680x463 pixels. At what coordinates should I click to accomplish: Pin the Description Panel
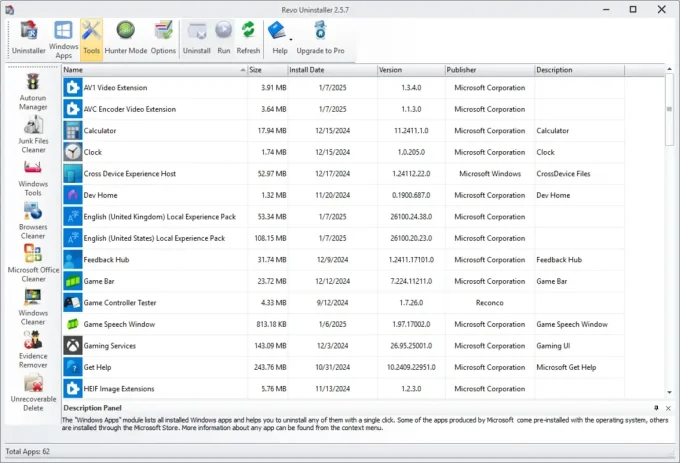coord(656,409)
